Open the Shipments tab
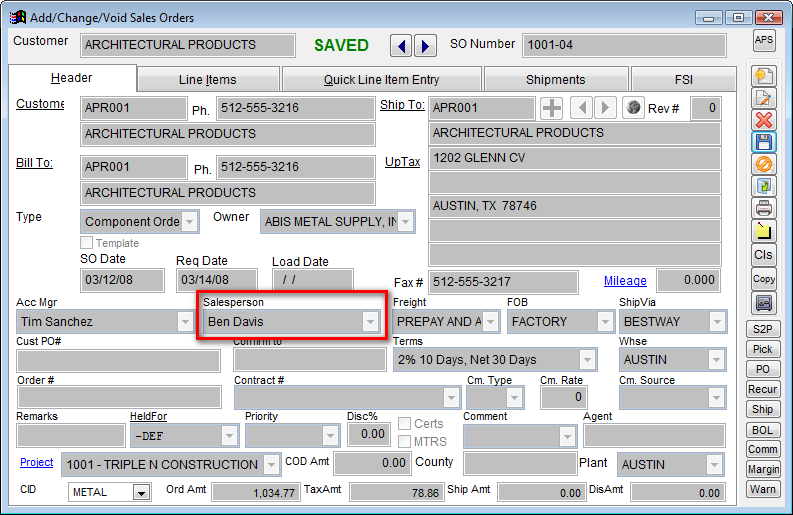This screenshot has height=515, width=793. tap(555, 79)
